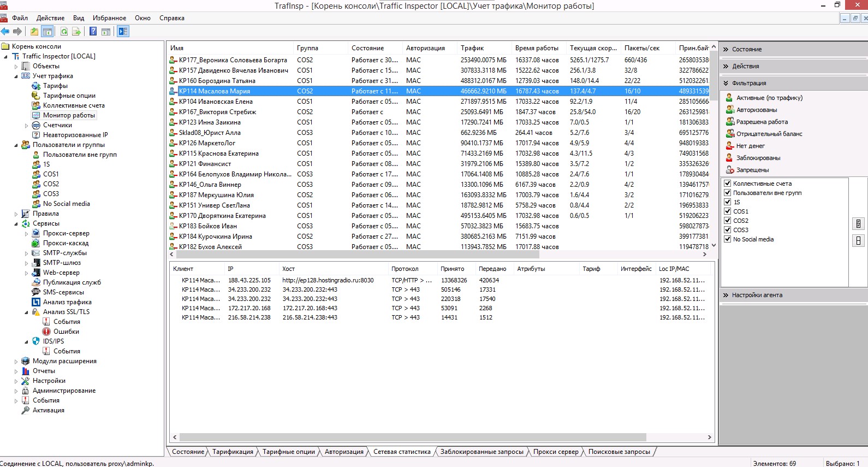Sort by the 'Трафик' column header
This screenshot has height=467, width=868.
coord(484,48)
